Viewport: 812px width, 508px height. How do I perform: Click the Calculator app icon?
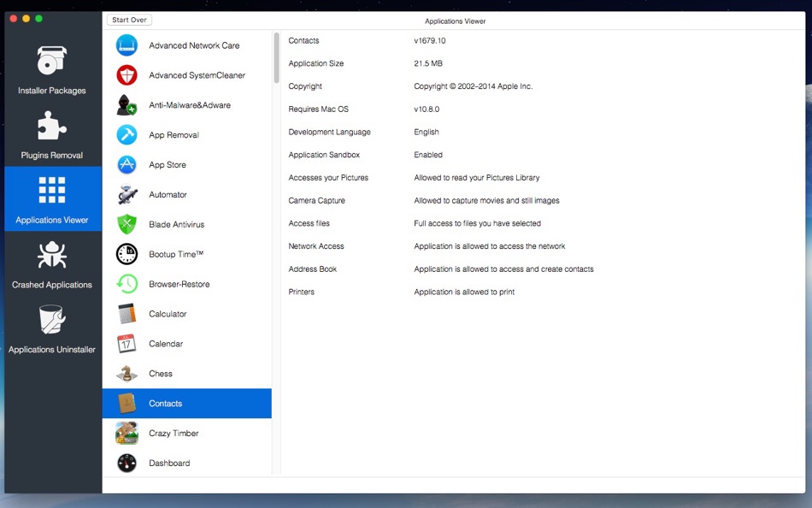click(127, 314)
